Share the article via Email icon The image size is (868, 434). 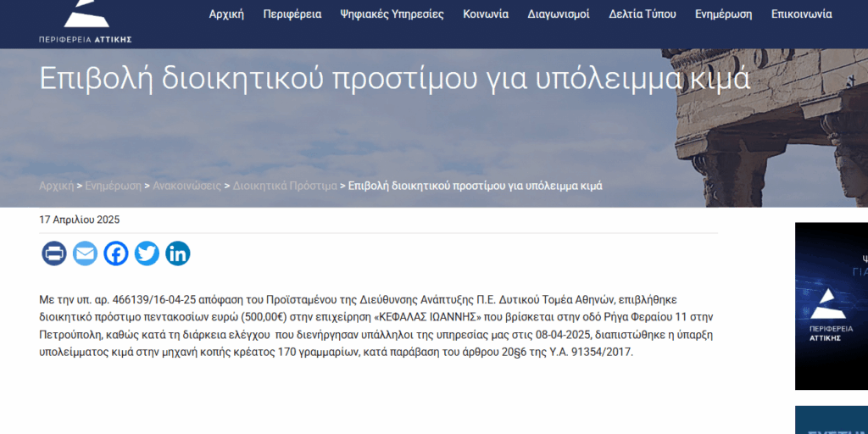pos(86,253)
